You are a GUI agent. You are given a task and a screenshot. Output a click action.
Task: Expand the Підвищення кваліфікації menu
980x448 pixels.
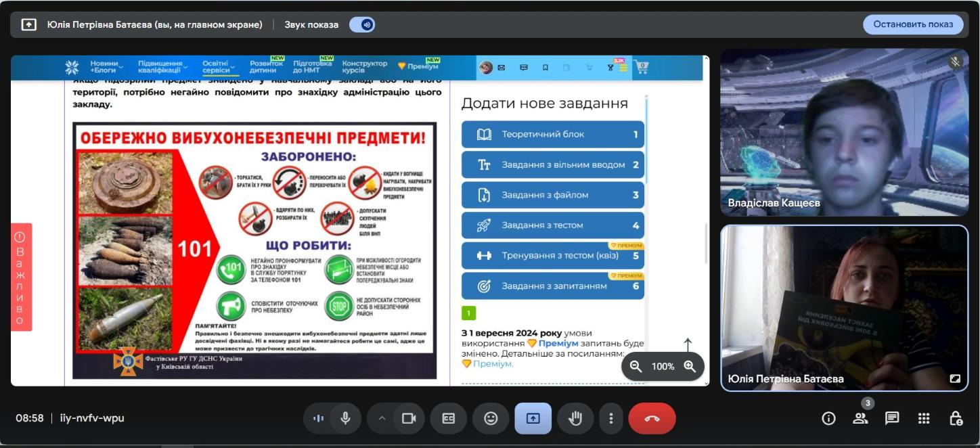[x=162, y=67]
